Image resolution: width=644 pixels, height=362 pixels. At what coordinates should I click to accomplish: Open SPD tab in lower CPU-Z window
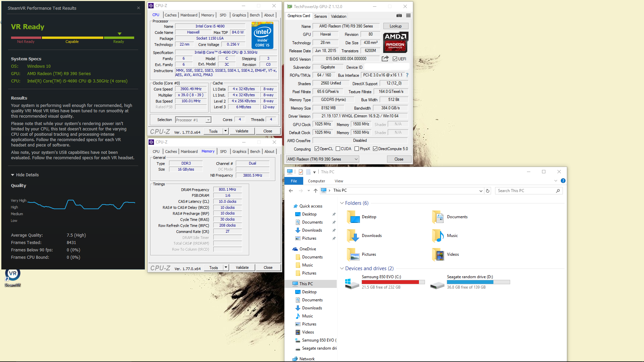coord(223,152)
